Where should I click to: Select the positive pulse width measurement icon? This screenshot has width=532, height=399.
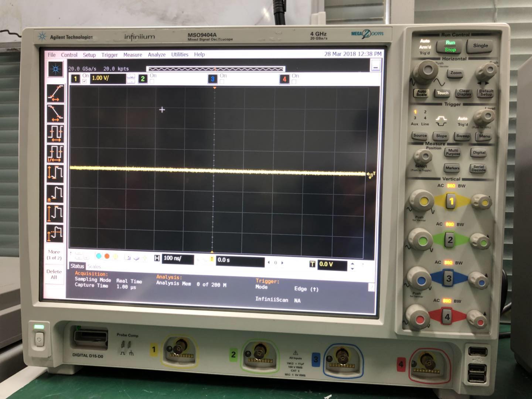55,193
